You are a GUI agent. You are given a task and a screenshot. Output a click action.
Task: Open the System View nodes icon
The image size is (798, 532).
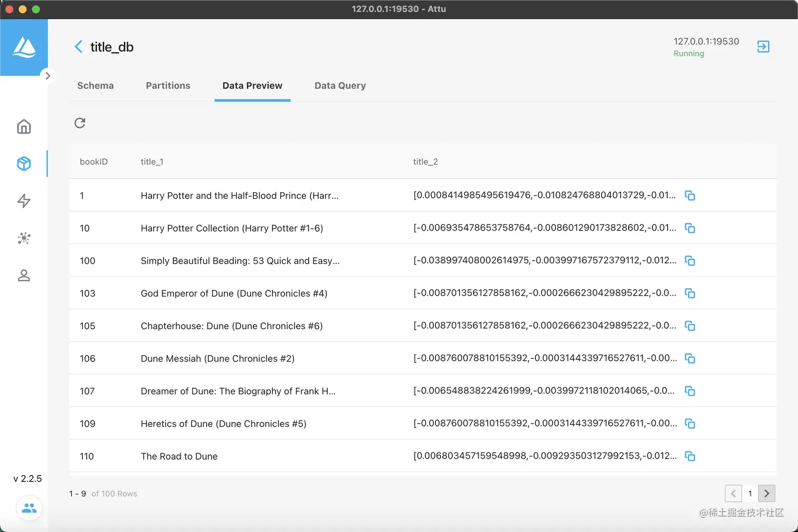coord(24,238)
